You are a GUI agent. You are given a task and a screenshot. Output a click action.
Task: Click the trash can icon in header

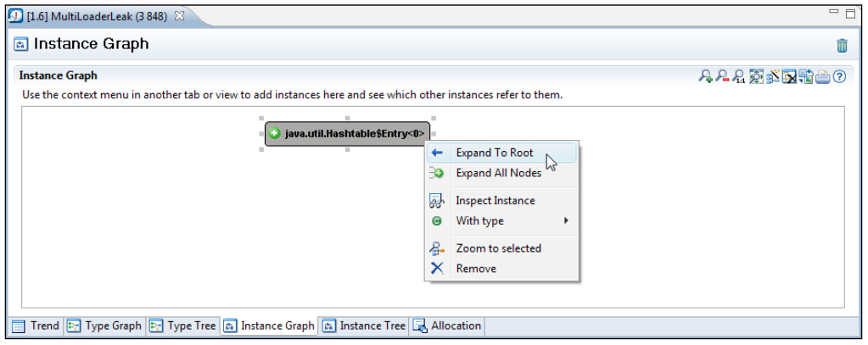click(842, 46)
